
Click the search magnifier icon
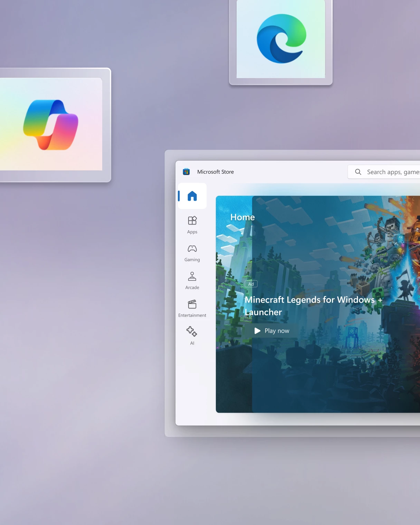pos(358,172)
